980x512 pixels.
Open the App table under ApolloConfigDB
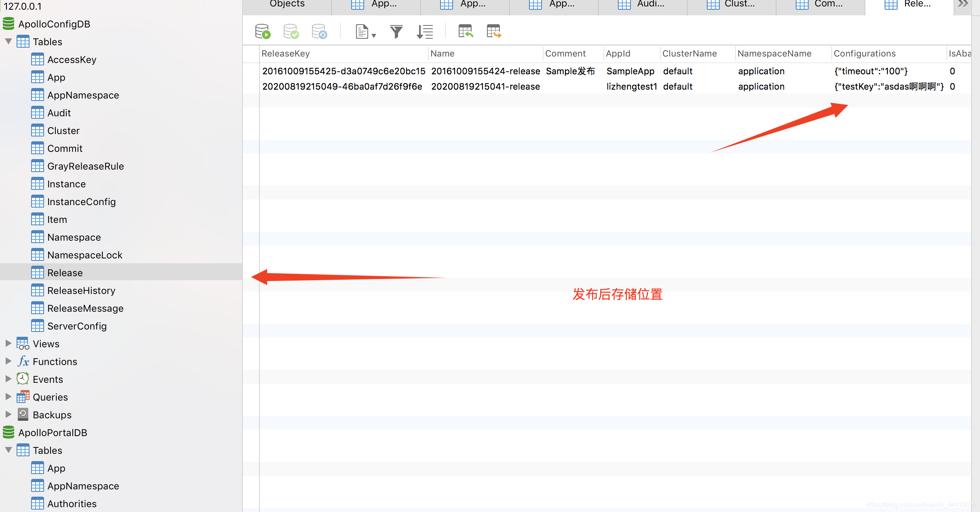point(56,77)
